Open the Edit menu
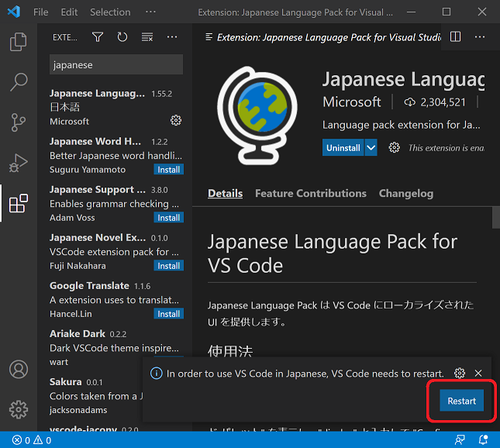This screenshot has height=448, width=500. point(69,12)
